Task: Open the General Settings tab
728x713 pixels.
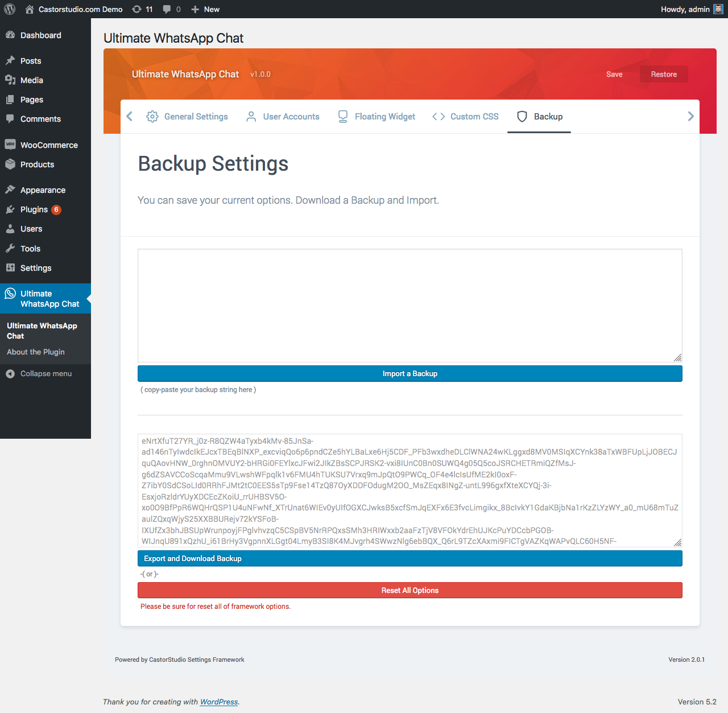Action: coord(187,117)
